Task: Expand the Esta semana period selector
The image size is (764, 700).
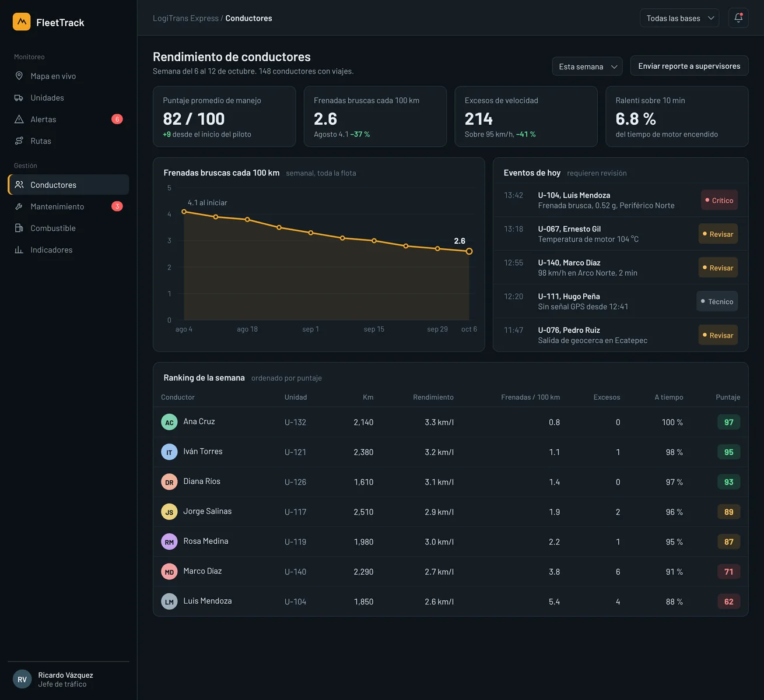Action: [x=587, y=66]
